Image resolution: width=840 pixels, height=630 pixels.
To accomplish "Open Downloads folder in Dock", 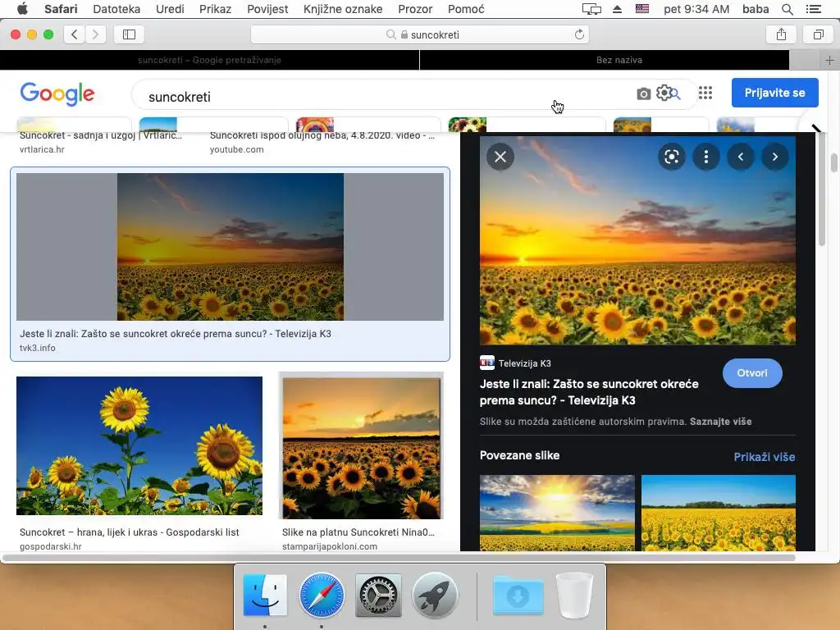I will click(518, 596).
